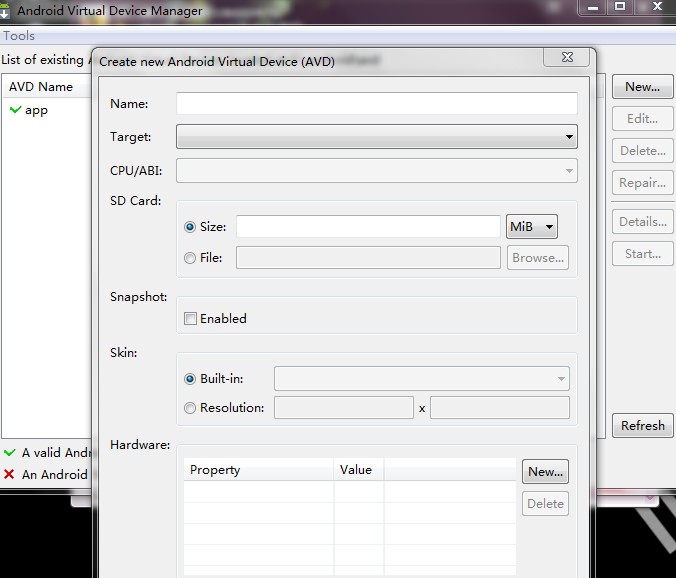The width and height of the screenshot is (676, 578).
Task: Open the CPU/ABI dropdown
Action: point(376,171)
